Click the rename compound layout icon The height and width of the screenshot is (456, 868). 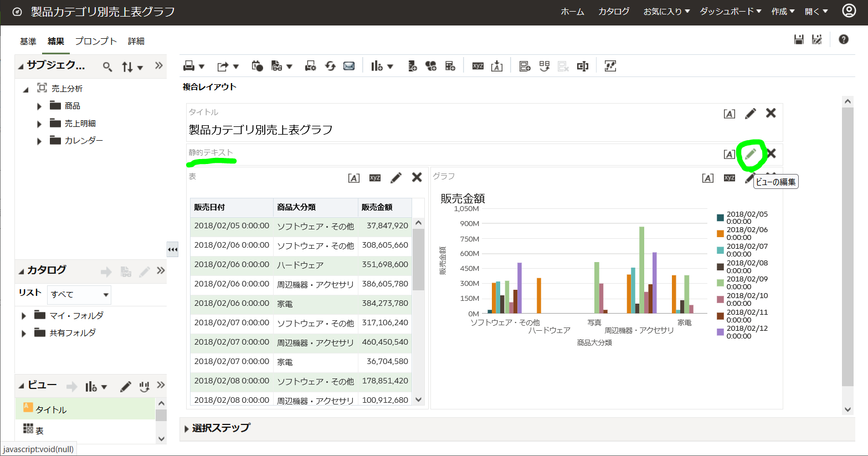(x=583, y=66)
